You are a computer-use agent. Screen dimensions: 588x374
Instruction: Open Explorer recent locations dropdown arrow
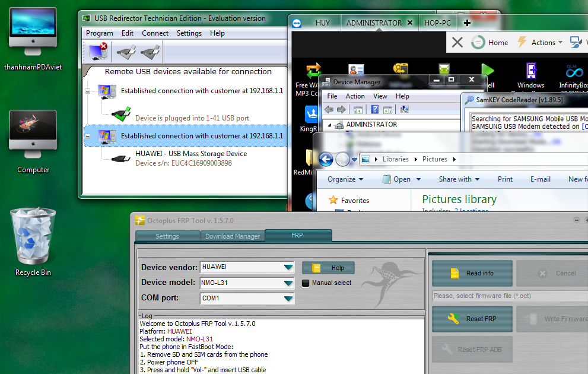[354, 160]
